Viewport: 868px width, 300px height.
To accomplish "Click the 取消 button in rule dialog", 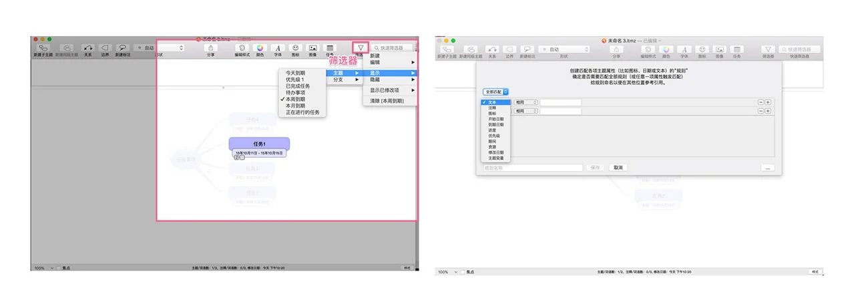I will point(618,168).
